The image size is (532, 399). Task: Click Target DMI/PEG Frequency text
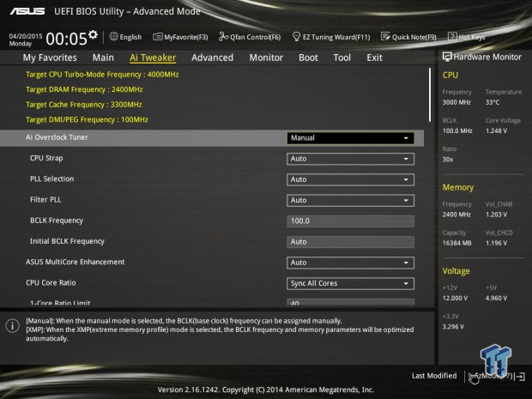(87, 120)
